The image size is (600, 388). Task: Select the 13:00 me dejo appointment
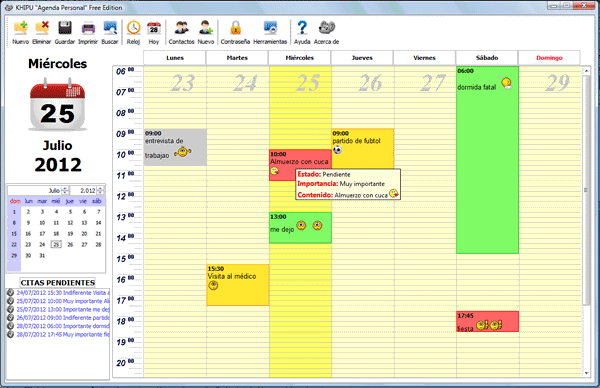(x=300, y=228)
